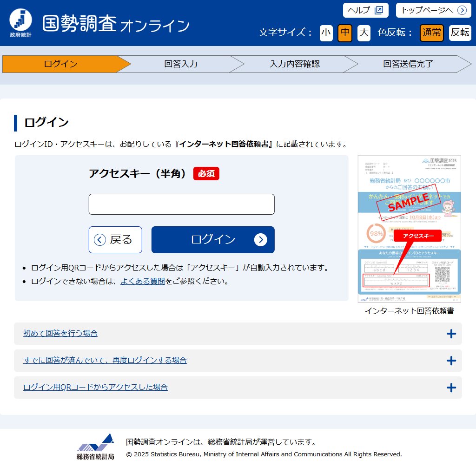The image size is (476, 467).
Task: Open the よくある質問 link
Action: pyautogui.click(x=142, y=281)
